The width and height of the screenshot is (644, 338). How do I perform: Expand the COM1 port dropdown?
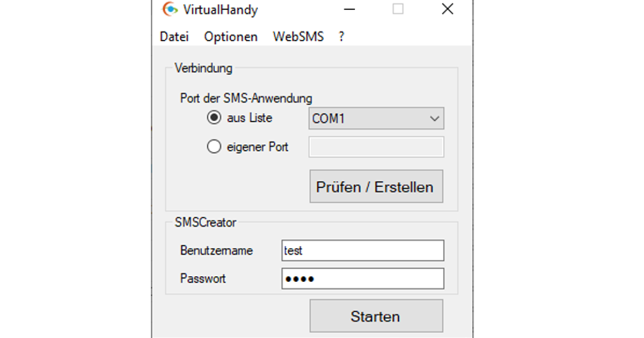pos(376,119)
